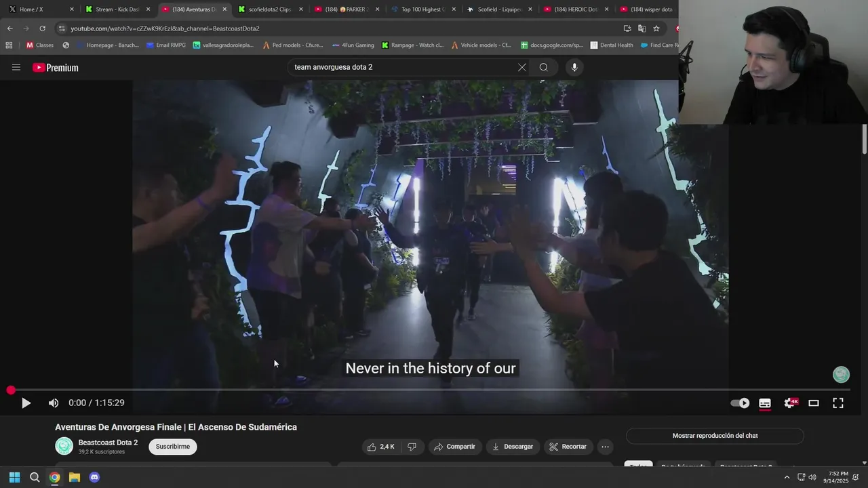
Task: Play the video
Action: click(x=26, y=403)
